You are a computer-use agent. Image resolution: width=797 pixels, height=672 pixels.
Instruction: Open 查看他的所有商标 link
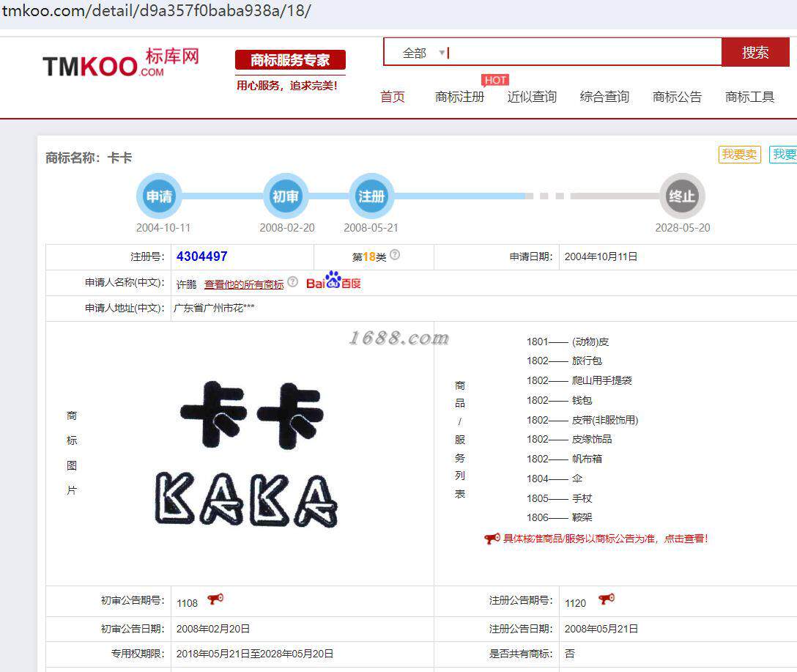pos(244,284)
